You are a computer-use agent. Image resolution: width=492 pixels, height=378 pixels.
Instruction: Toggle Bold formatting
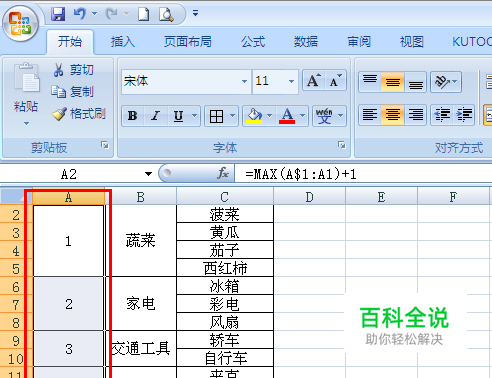click(133, 116)
